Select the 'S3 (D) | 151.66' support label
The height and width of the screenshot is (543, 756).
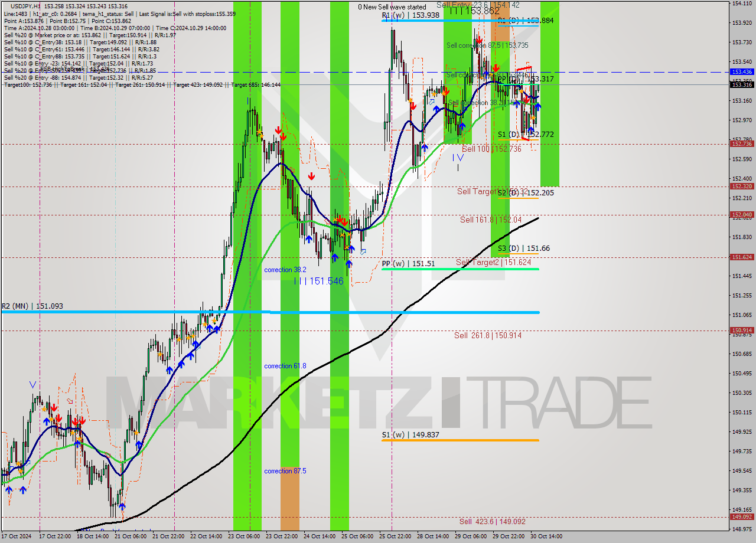point(523,248)
